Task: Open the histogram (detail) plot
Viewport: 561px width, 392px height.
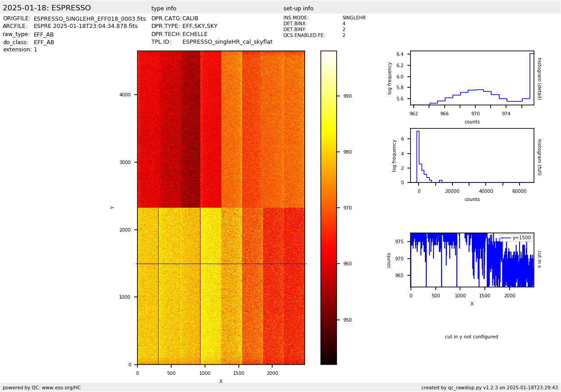Action: tap(472, 78)
